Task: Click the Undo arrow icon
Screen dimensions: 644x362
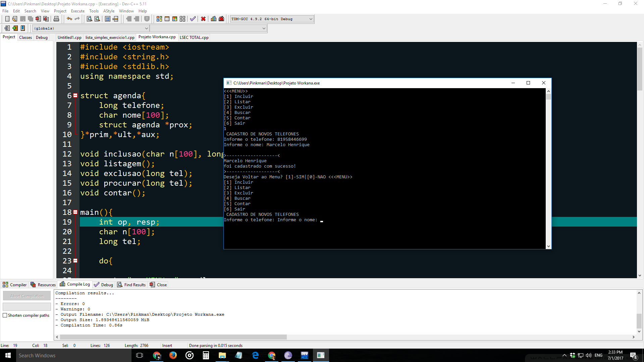Action: 69,19
